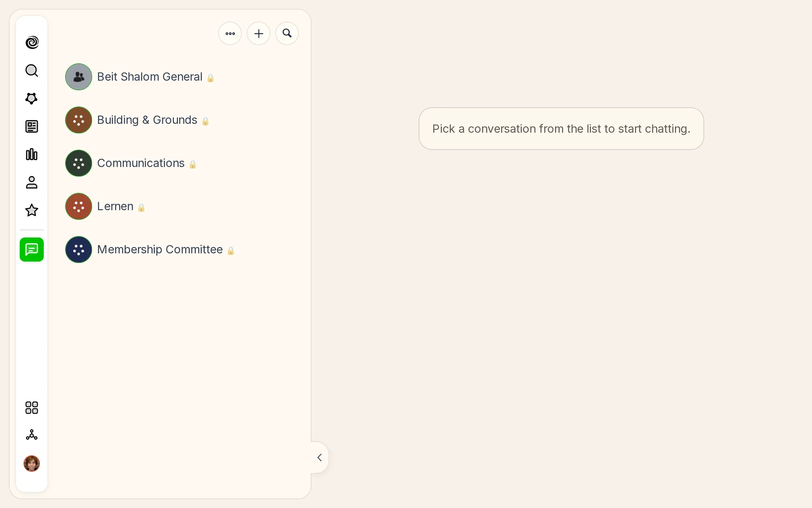The height and width of the screenshot is (508, 812).
Task: Open the user profile avatar
Action: coord(32,464)
